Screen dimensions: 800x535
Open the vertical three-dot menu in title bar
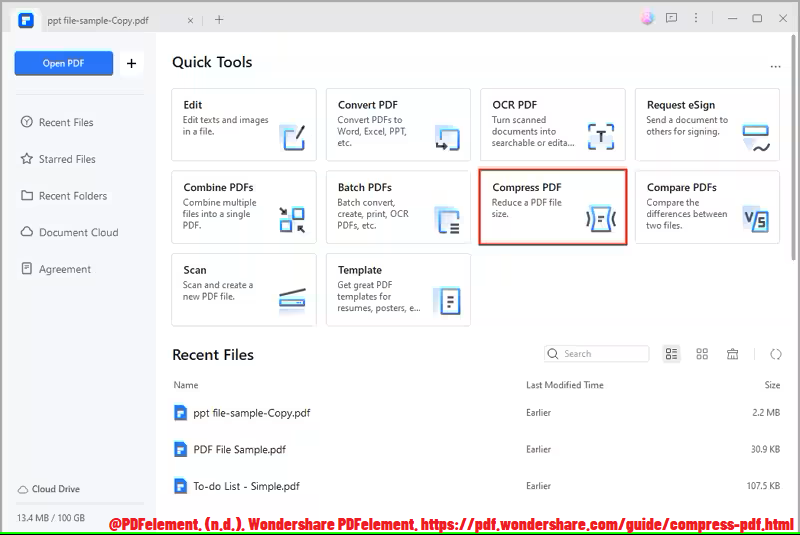click(696, 18)
